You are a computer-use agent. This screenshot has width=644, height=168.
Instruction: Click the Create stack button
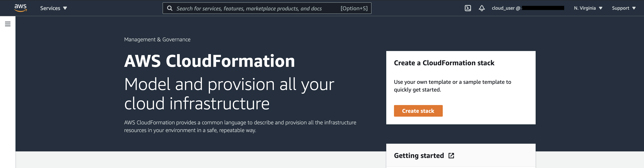pyautogui.click(x=418, y=111)
